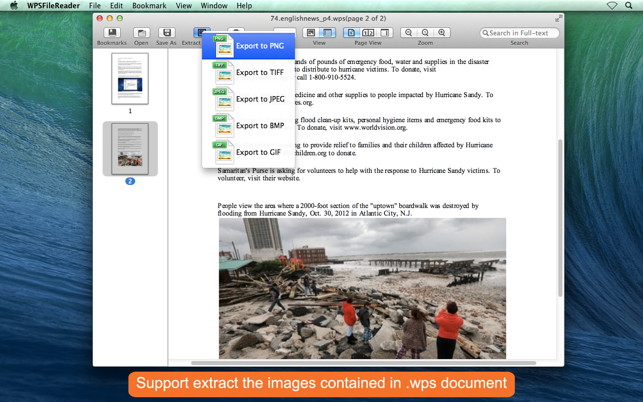Click the Spotlight search icon
This screenshot has height=402, width=643.
(629, 5)
